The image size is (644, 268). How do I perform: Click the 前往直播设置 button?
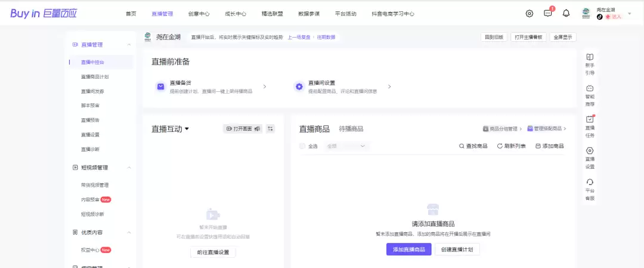(x=213, y=252)
